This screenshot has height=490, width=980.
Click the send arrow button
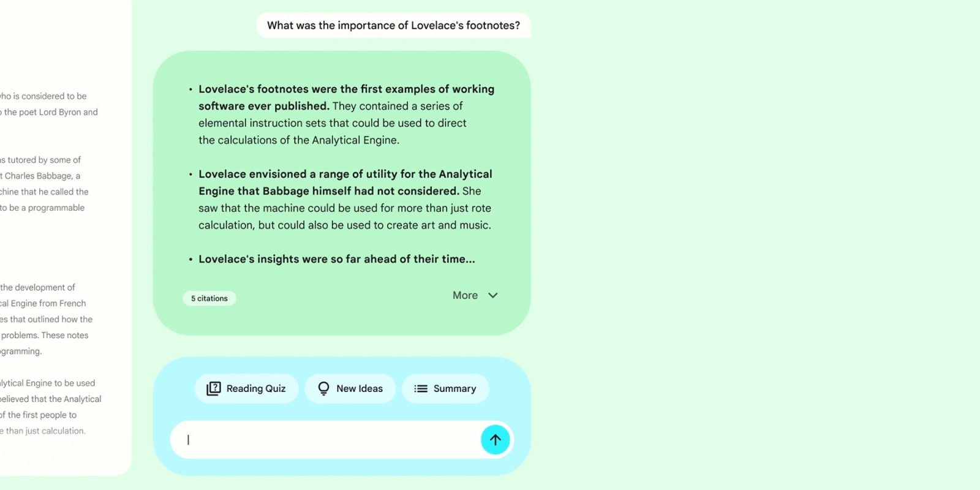(495, 440)
